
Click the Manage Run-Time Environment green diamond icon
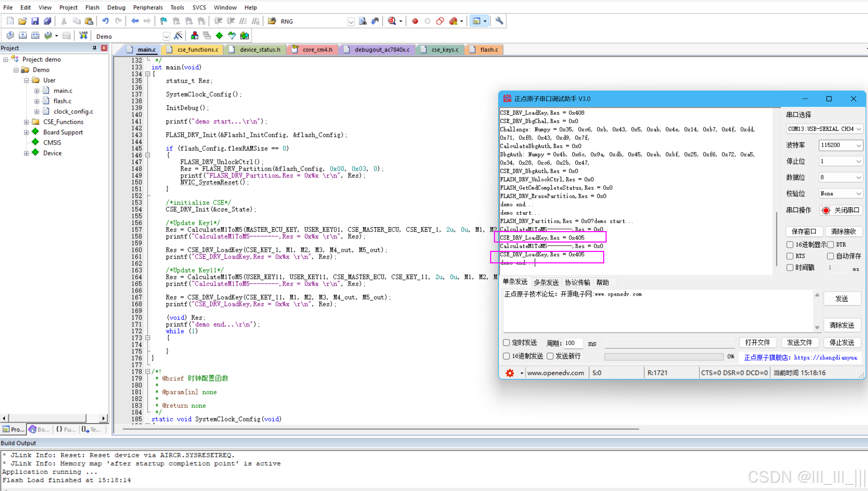pos(219,36)
